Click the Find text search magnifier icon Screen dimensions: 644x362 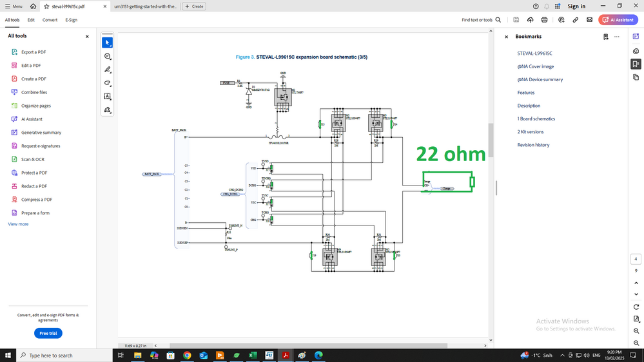tap(498, 20)
